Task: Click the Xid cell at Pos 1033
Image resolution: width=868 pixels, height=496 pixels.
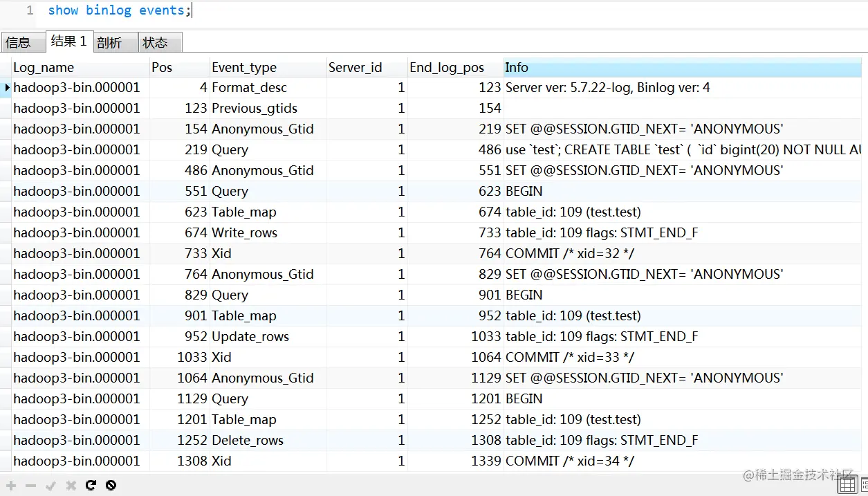Action: (268, 358)
